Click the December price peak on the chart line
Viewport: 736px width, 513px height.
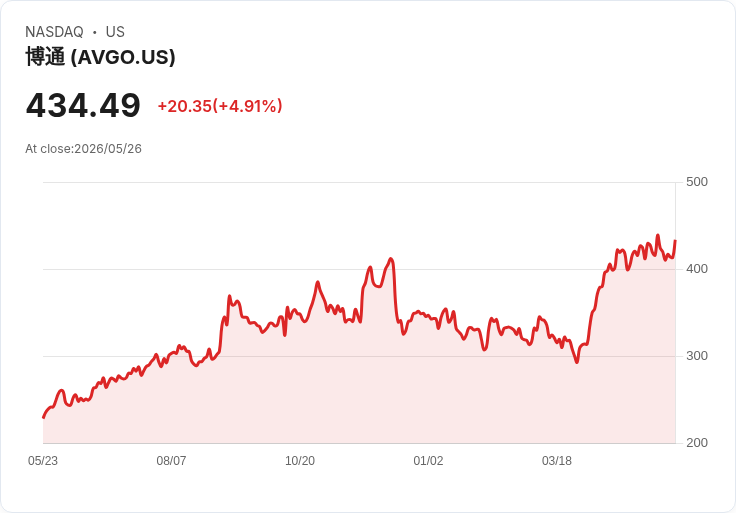(391, 259)
